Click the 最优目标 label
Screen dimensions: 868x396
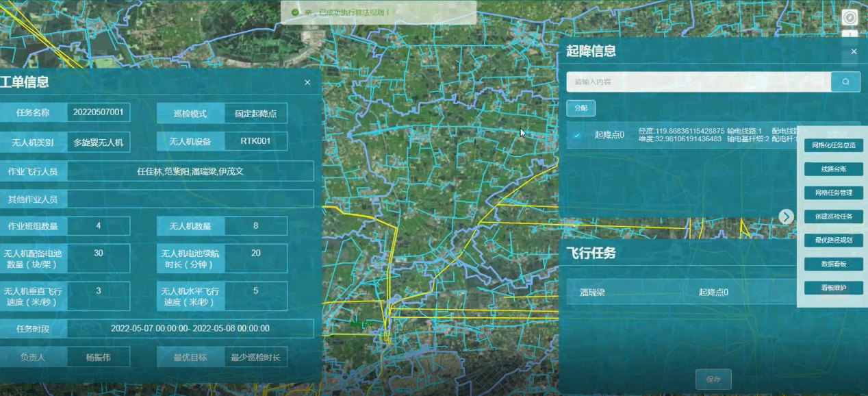(190, 357)
